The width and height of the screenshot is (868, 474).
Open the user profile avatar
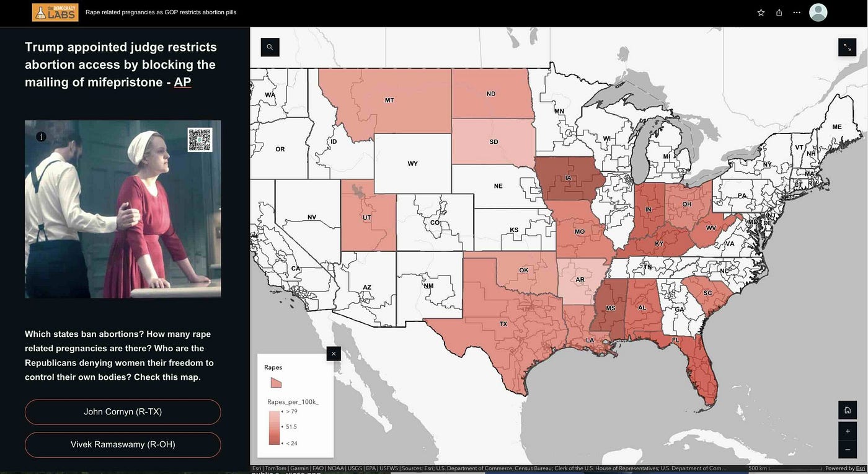(x=818, y=12)
